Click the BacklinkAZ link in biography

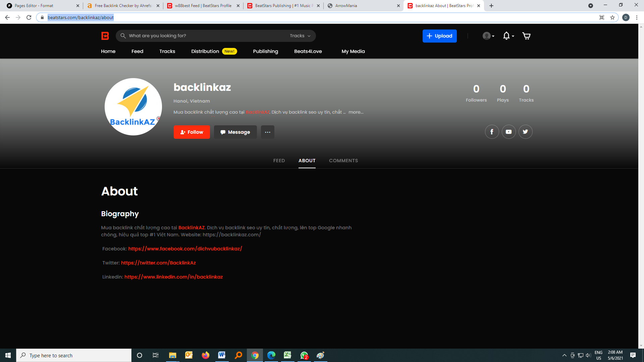pos(191,228)
